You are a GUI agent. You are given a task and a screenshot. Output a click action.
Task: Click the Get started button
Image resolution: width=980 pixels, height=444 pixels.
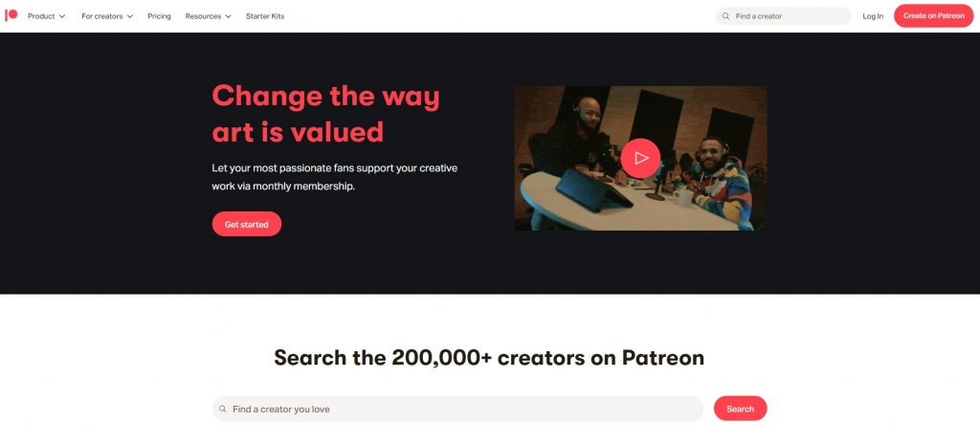pyautogui.click(x=246, y=224)
